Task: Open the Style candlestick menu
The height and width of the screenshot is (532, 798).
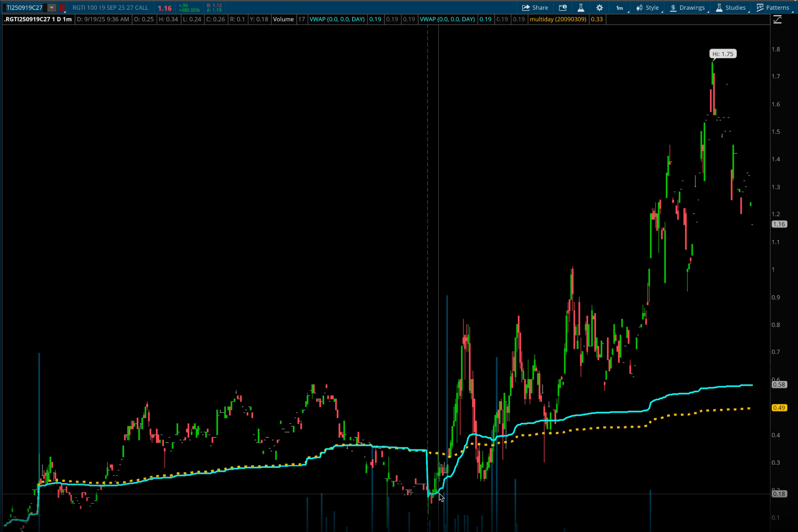Action: [647, 7]
